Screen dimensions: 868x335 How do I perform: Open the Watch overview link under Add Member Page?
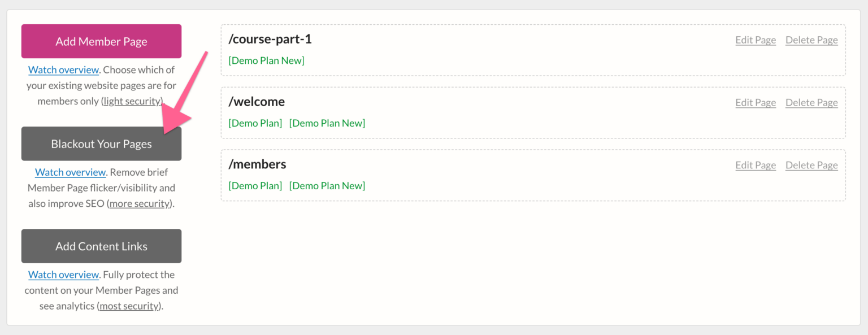[x=63, y=69]
